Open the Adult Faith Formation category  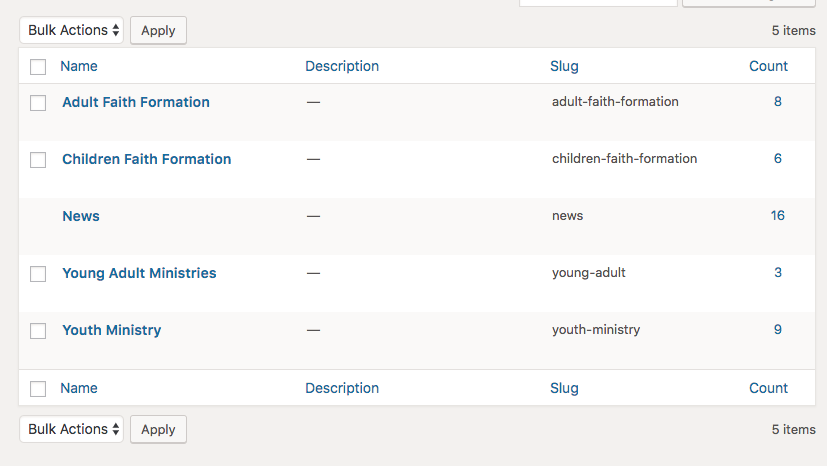pos(136,102)
